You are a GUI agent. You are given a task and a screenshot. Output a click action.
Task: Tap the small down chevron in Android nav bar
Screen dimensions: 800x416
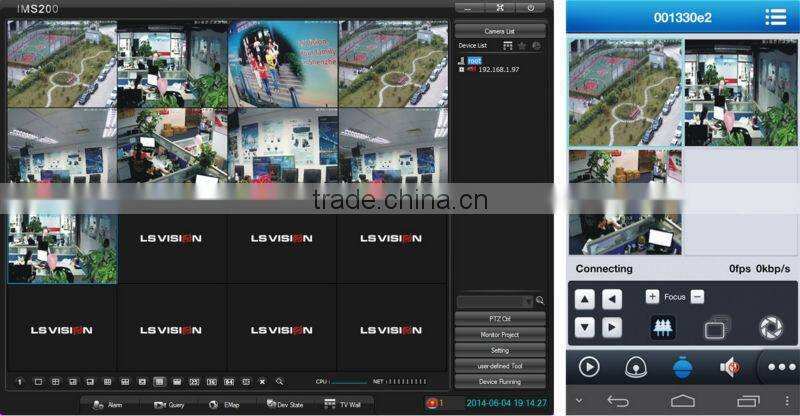point(579,401)
